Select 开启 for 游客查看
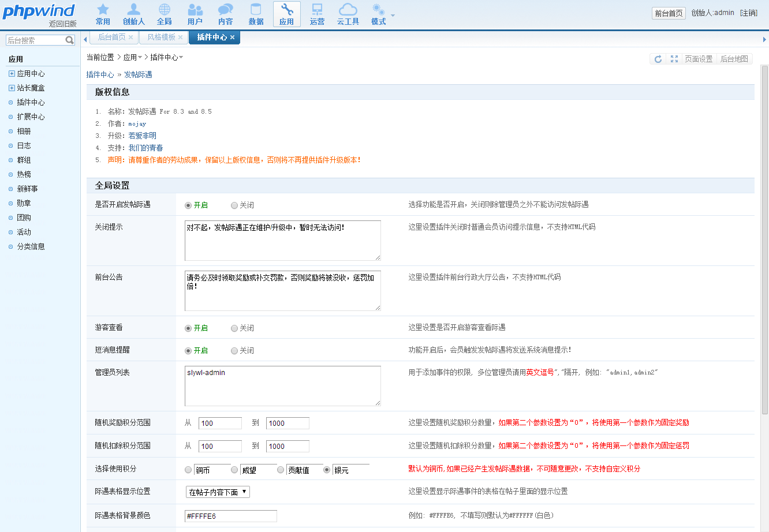 (x=188, y=328)
